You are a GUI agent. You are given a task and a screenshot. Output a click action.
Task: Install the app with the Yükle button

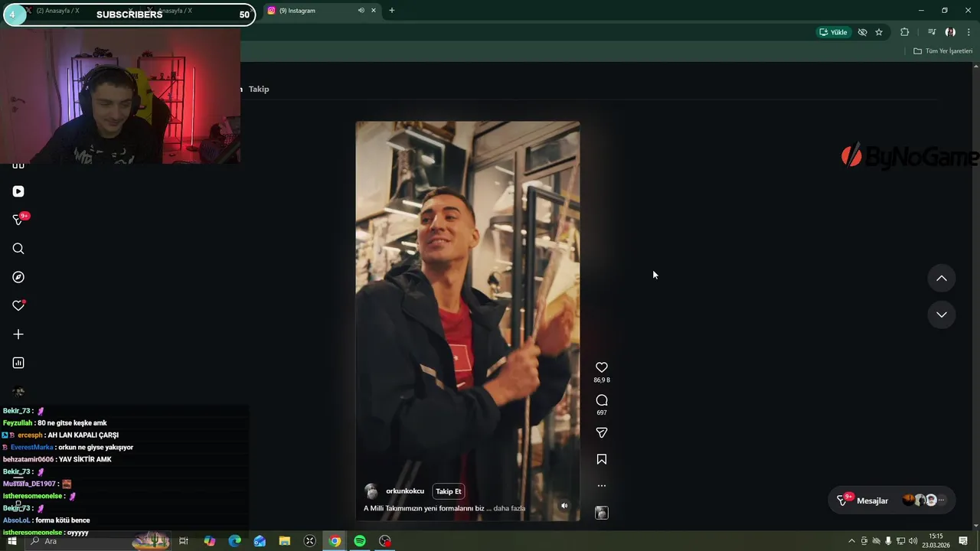[833, 32]
